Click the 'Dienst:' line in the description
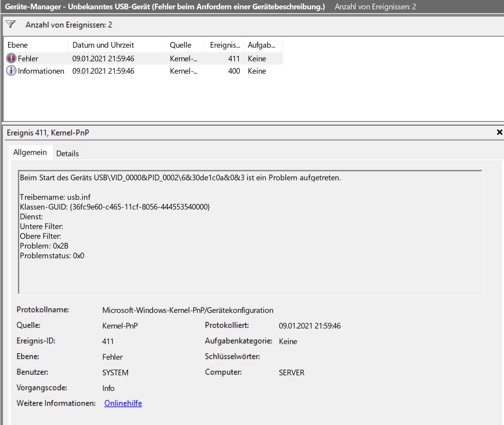The height and width of the screenshot is (425, 504). (31, 217)
